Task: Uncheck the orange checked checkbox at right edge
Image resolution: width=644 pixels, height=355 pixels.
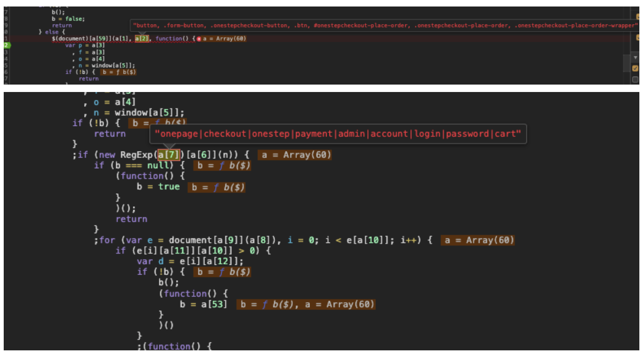Action: coord(635,68)
